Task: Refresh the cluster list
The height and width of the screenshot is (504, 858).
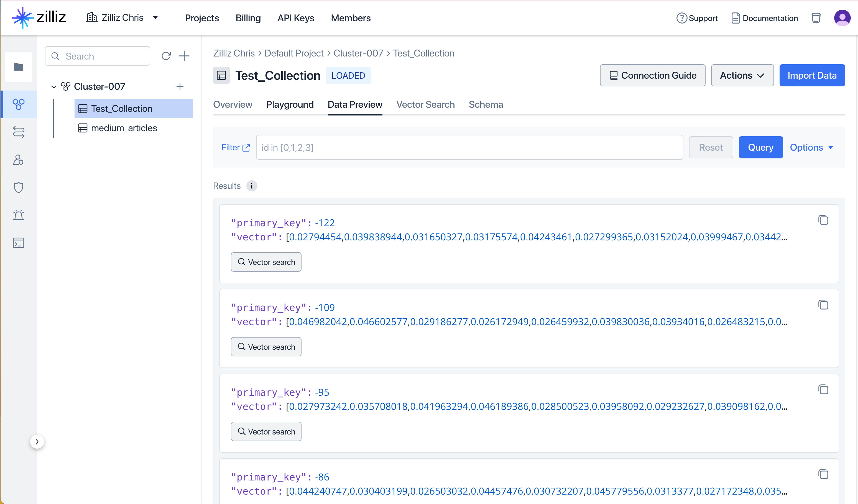Action: [x=166, y=55]
